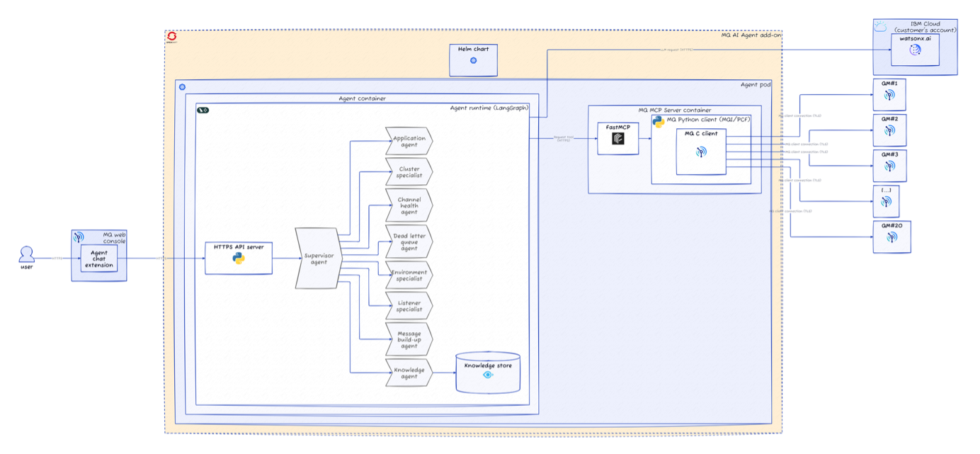
Task: Click the 'HTTPS API server' label
Action: (x=239, y=246)
